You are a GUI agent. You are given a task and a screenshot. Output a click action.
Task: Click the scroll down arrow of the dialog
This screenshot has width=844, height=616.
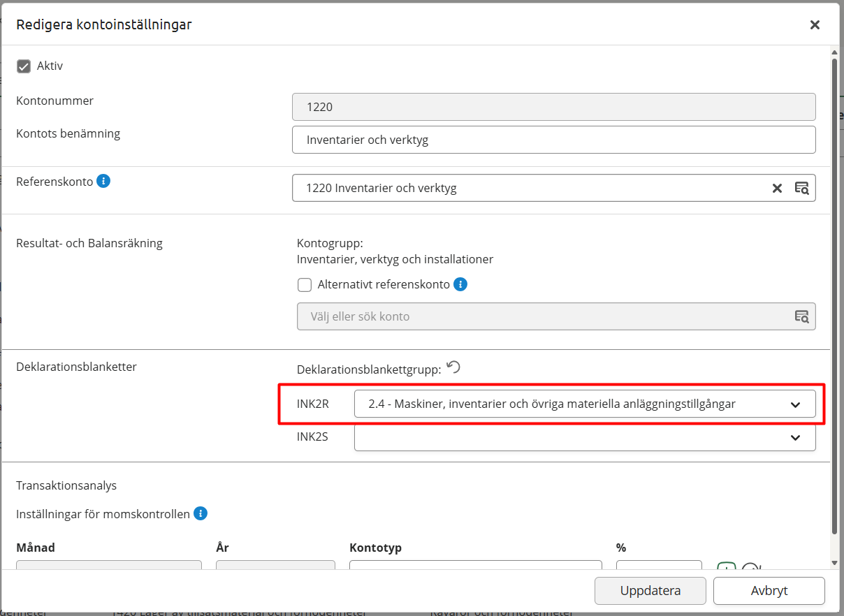pos(834,563)
